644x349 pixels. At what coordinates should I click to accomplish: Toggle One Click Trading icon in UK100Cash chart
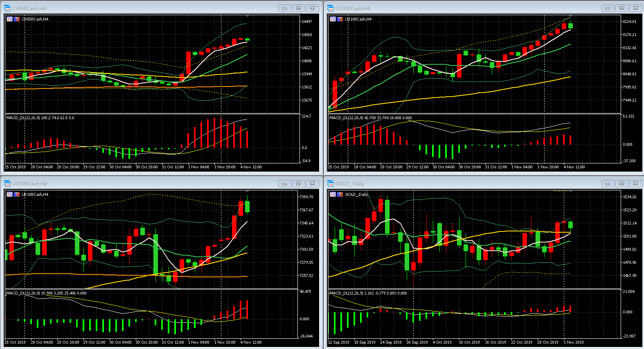pyautogui.click(x=17, y=194)
